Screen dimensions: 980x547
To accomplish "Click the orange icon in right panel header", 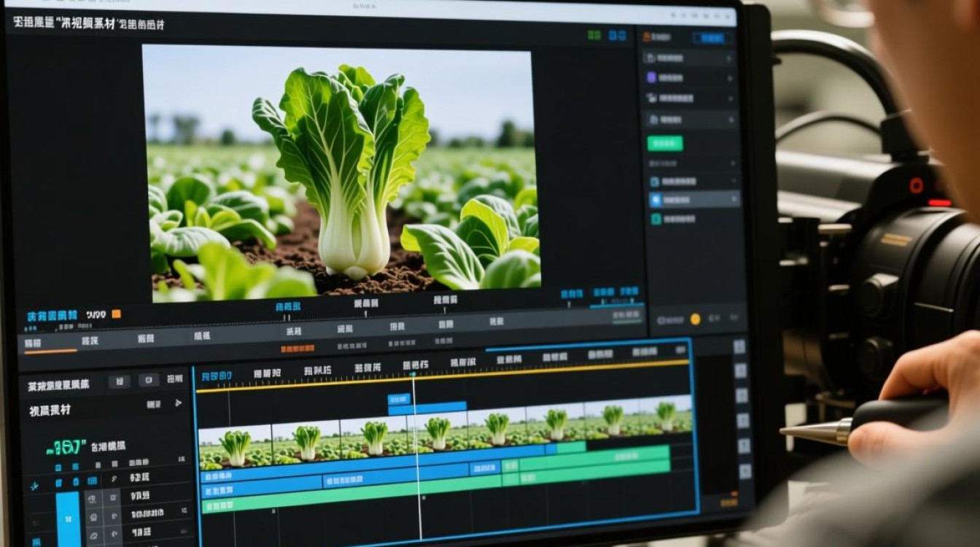I will coord(647,35).
